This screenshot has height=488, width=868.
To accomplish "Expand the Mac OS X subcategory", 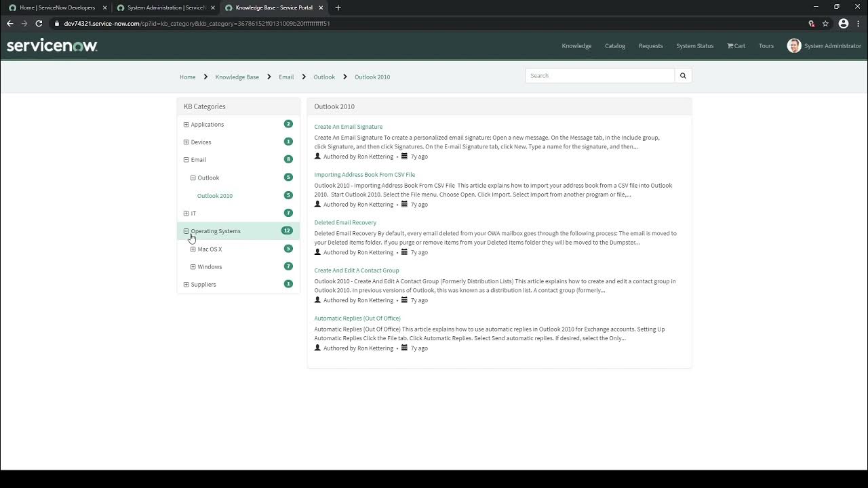I will [193, 249].
